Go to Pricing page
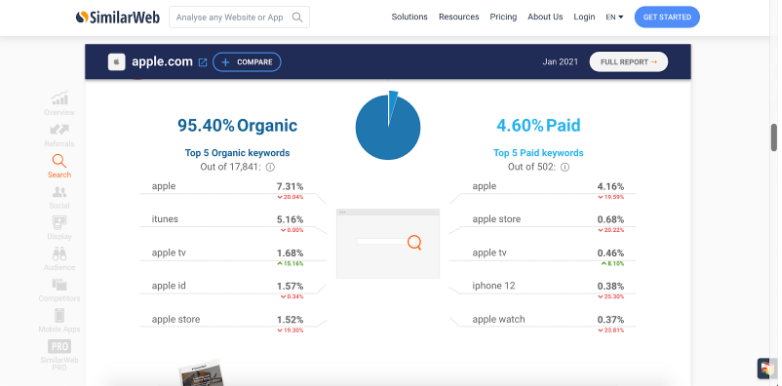Viewport: 782px width, 386px height. 503,17
